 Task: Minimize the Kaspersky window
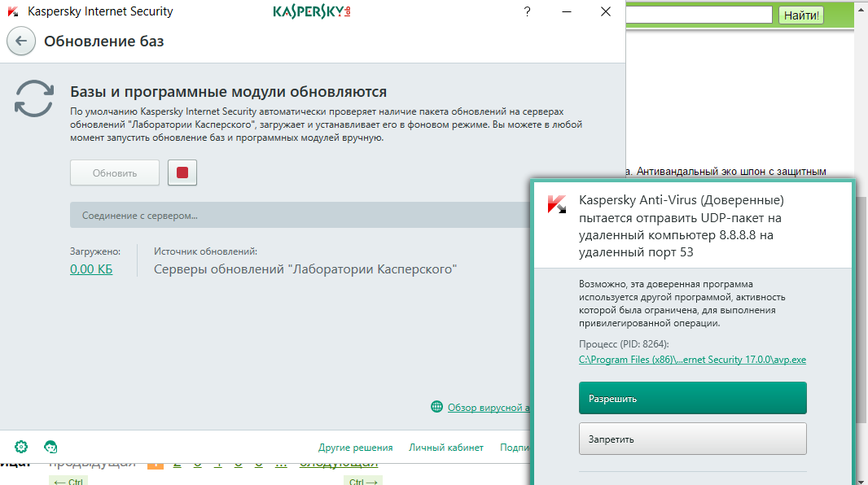pyautogui.click(x=566, y=11)
